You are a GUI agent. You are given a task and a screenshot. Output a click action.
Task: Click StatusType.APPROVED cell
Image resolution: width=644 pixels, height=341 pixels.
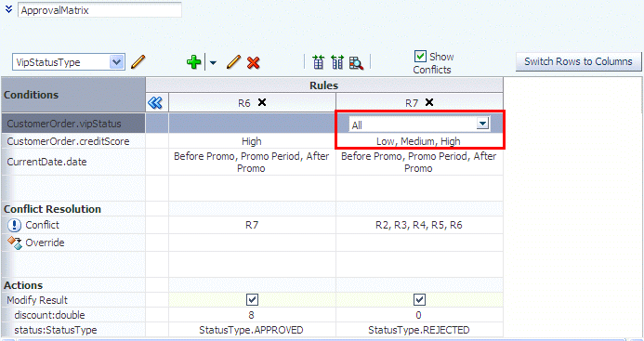(251, 330)
